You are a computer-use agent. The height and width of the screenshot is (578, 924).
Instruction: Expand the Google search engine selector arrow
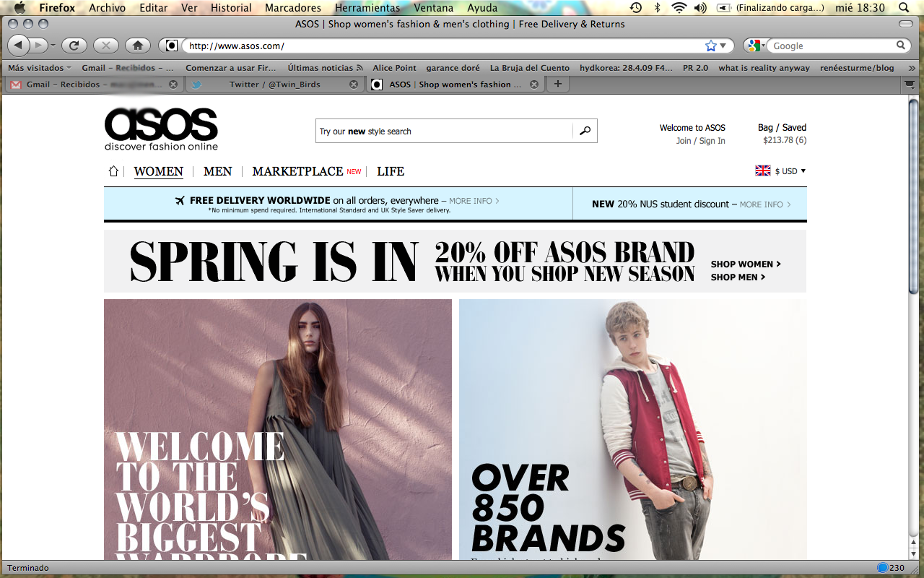coord(763,45)
